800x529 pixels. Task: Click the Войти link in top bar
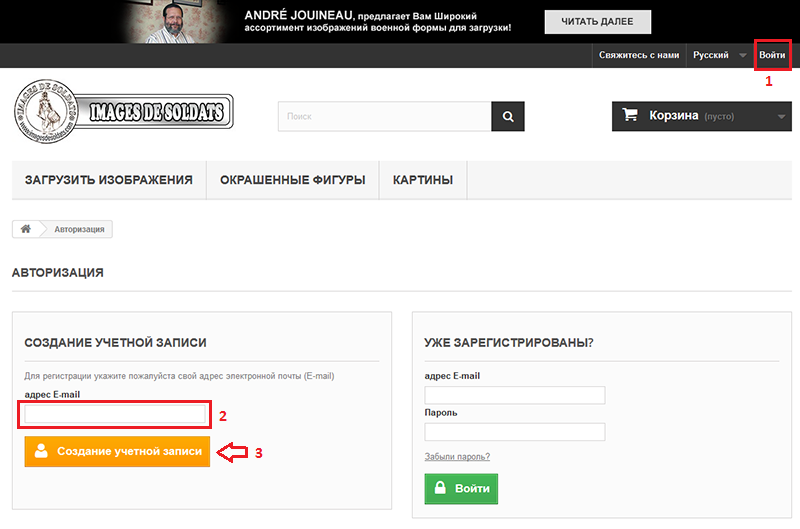[x=772, y=55]
